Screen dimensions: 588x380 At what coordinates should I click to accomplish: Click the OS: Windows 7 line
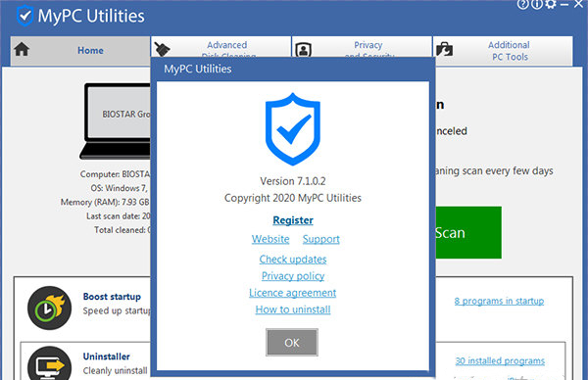point(120,188)
